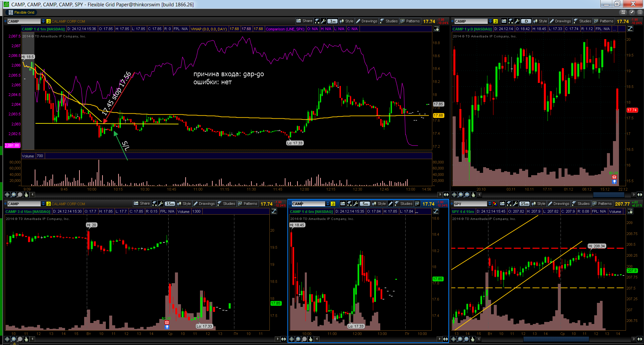
Task: Click yellow link number 2 in top-left chart
Action: coord(48,21)
